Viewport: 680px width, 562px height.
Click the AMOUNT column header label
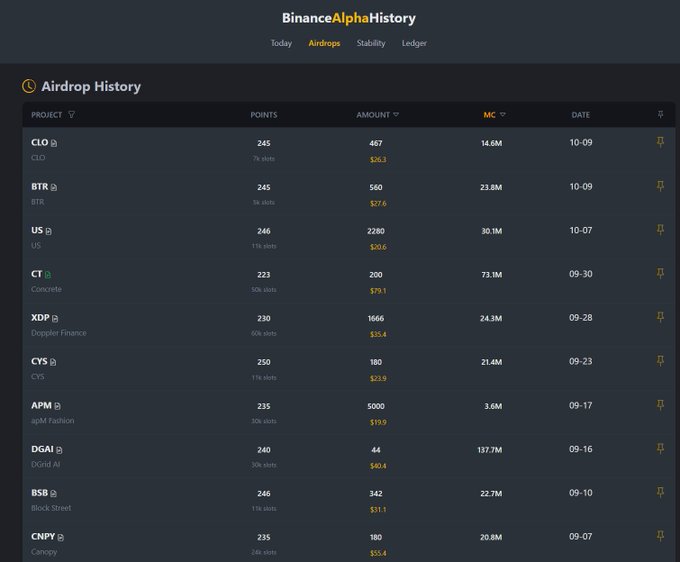coord(373,115)
